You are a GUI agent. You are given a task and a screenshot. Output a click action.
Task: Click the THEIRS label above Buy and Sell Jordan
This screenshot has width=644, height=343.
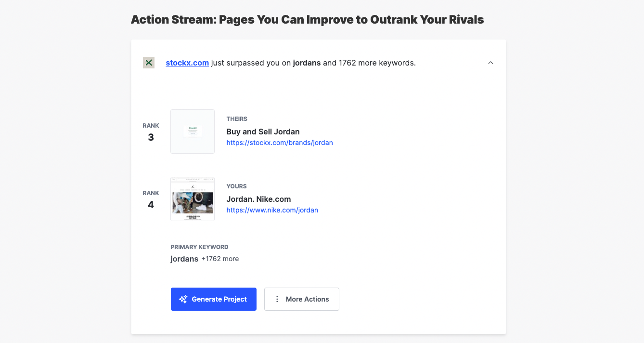(x=237, y=119)
